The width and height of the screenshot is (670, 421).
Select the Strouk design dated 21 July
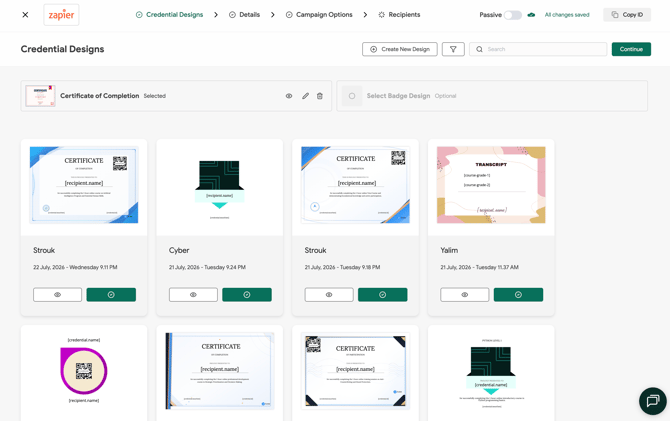coord(382,294)
